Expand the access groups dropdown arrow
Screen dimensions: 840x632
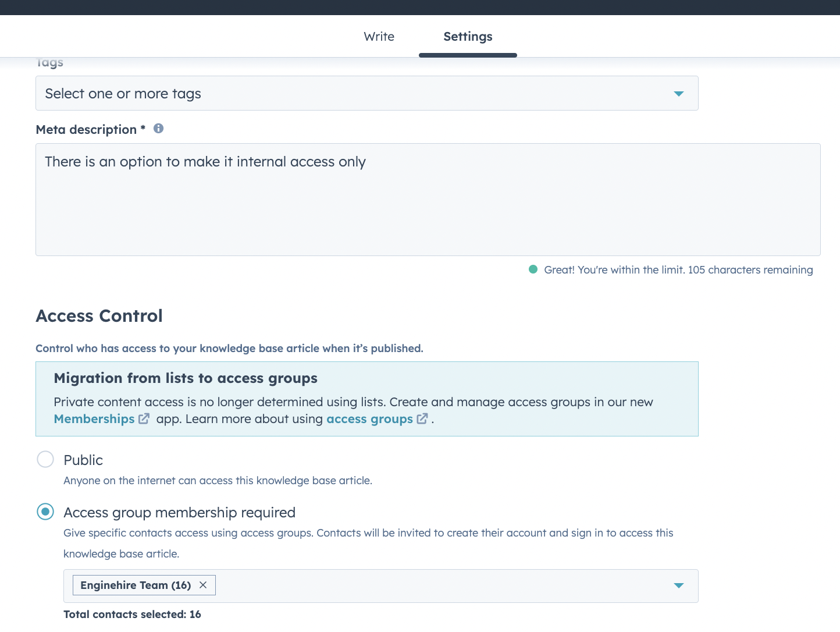click(x=678, y=585)
